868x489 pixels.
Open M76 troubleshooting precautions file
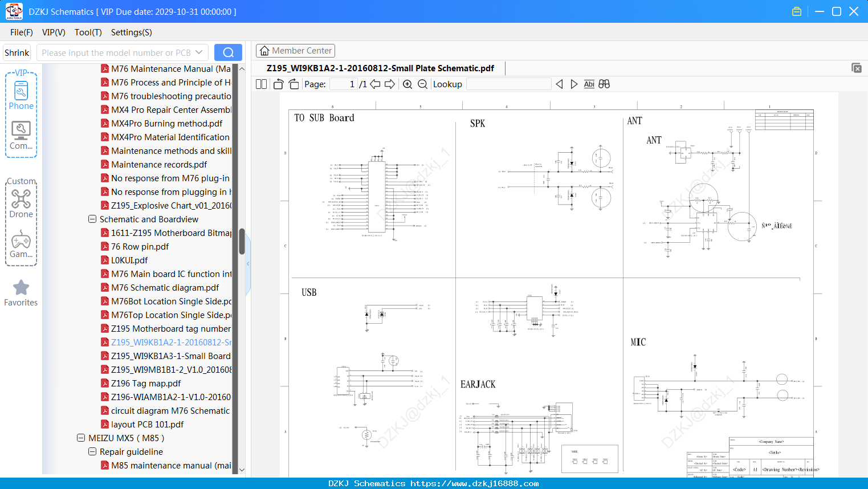point(166,96)
